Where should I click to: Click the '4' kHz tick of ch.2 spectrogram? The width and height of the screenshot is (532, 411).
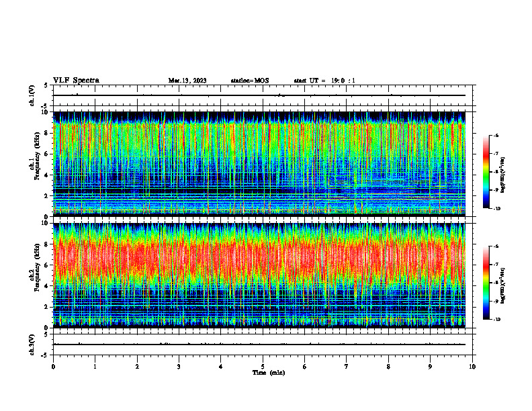point(47,286)
